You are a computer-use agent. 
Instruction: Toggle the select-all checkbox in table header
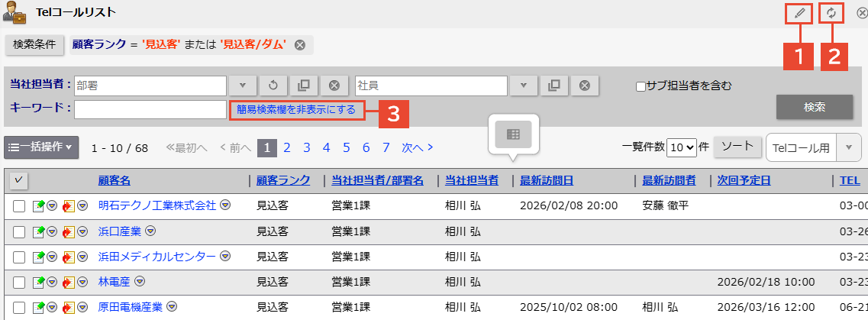[19, 180]
